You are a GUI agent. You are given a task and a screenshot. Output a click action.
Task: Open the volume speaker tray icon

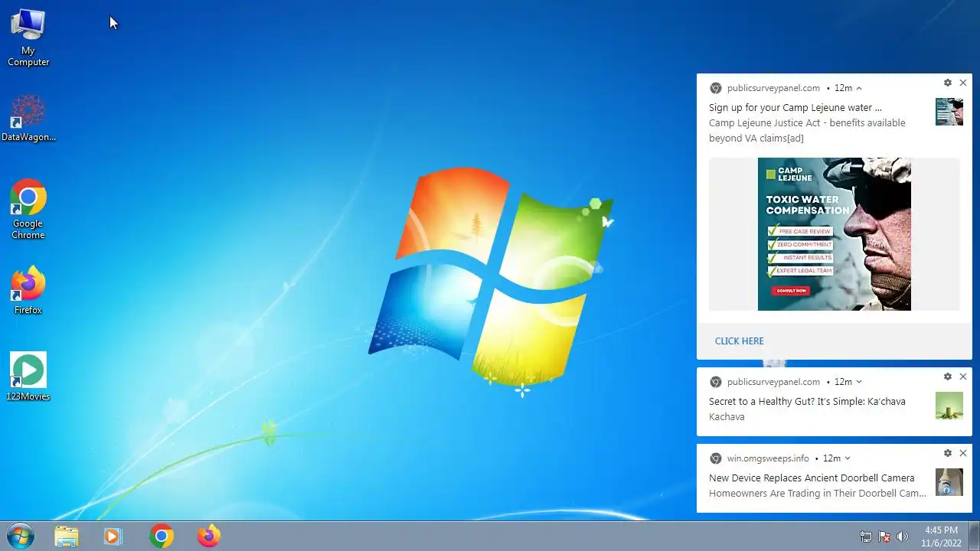point(903,537)
